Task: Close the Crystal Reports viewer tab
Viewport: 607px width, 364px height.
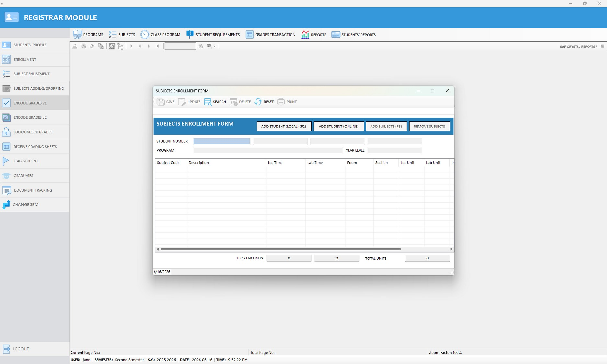Action: point(602,46)
